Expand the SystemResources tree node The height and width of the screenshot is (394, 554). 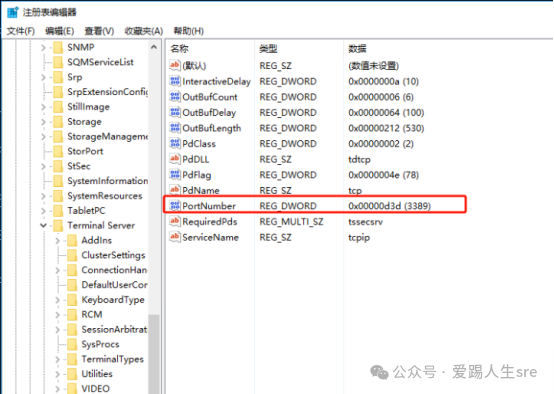tap(43, 196)
